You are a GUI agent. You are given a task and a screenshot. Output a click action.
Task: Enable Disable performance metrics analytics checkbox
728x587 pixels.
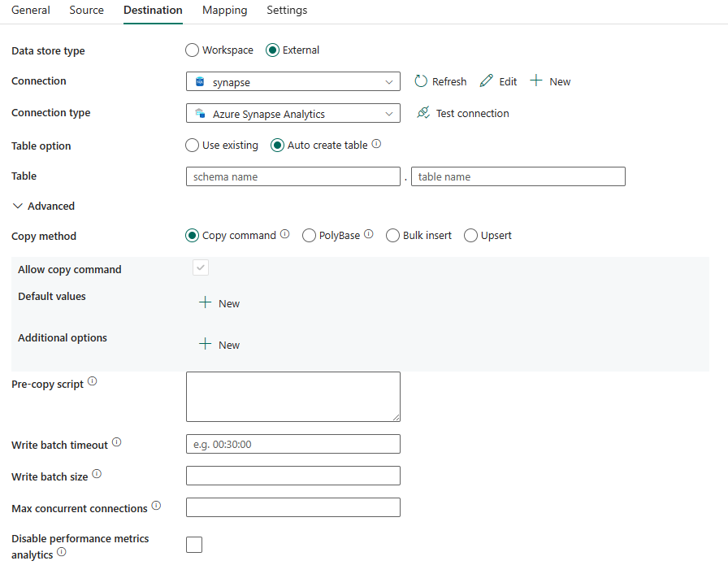194,545
